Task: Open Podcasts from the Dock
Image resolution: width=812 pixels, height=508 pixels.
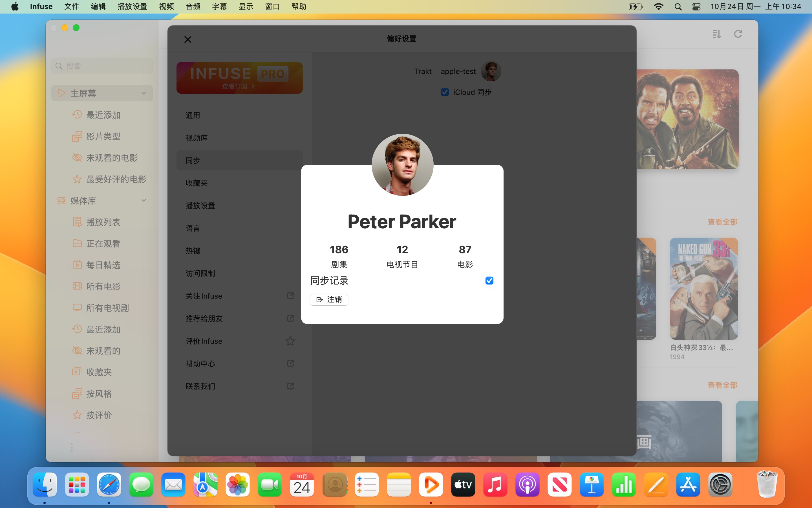Action: tap(528, 485)
